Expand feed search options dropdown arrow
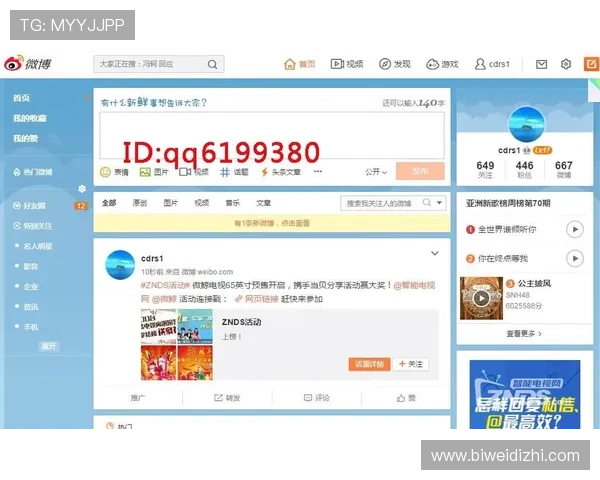This screenshot has width=600, height=480. [x=439, y=202]
